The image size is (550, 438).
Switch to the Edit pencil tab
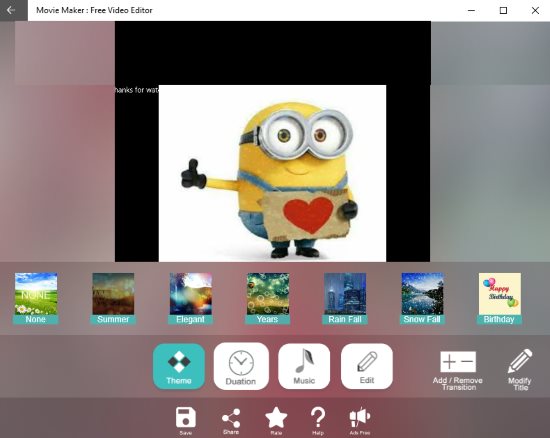pos(367,366)
